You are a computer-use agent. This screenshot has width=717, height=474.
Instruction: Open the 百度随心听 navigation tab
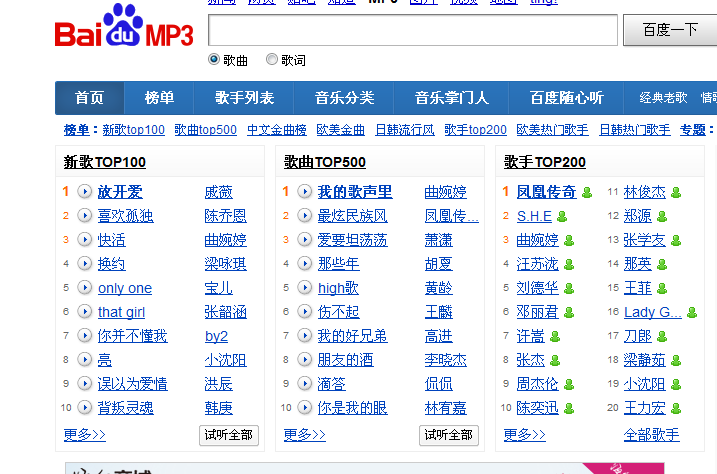tap(567, 98)
